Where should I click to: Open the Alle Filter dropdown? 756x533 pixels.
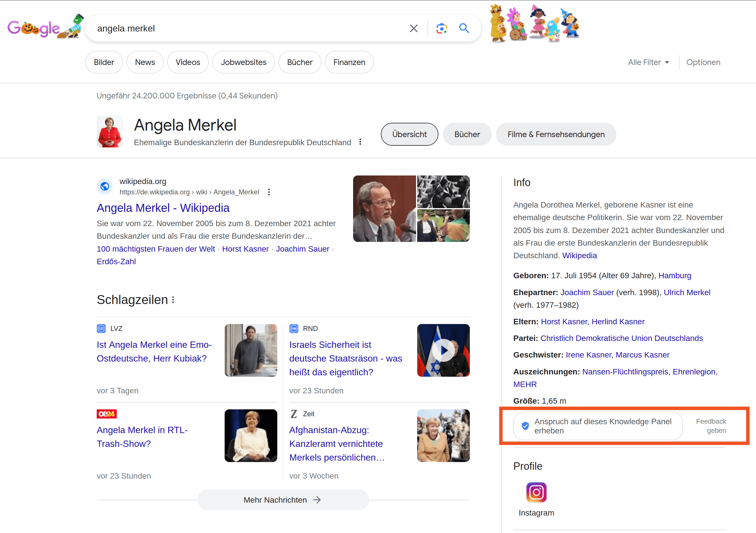[x=648, y=62]
